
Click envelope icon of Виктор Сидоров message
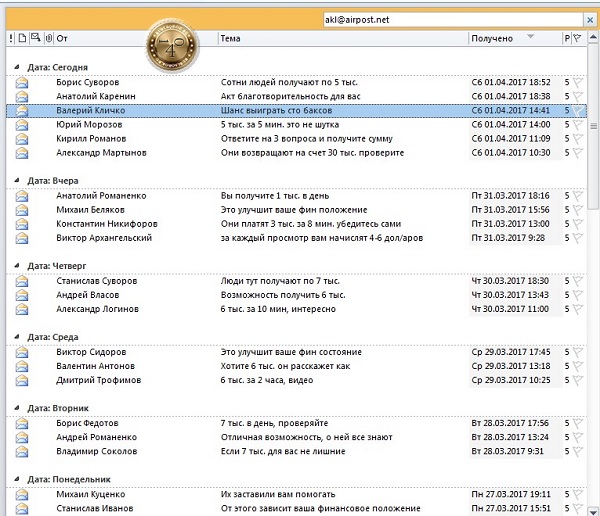(22, 353)
